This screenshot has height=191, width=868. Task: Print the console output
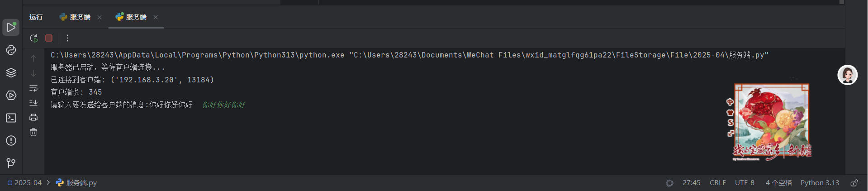(33, 118)
